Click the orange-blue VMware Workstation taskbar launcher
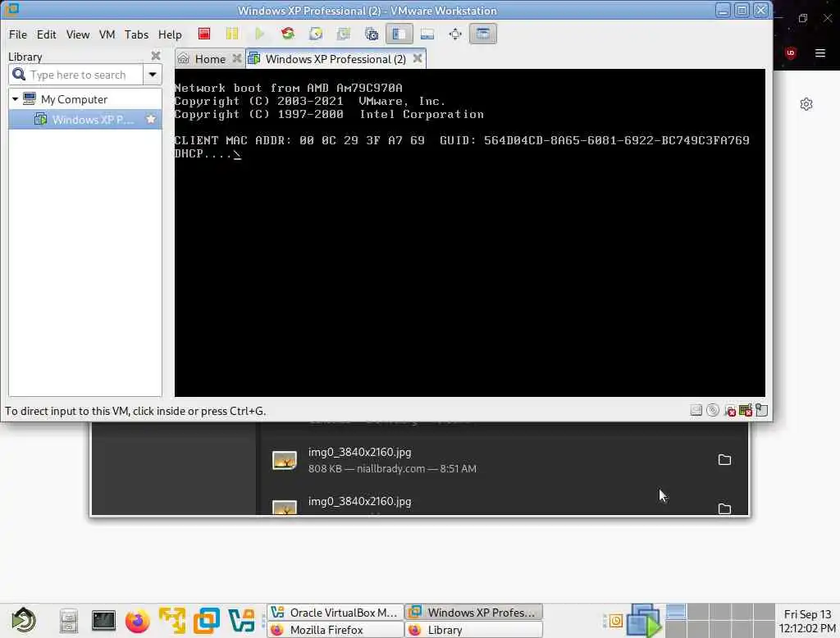 207,620
